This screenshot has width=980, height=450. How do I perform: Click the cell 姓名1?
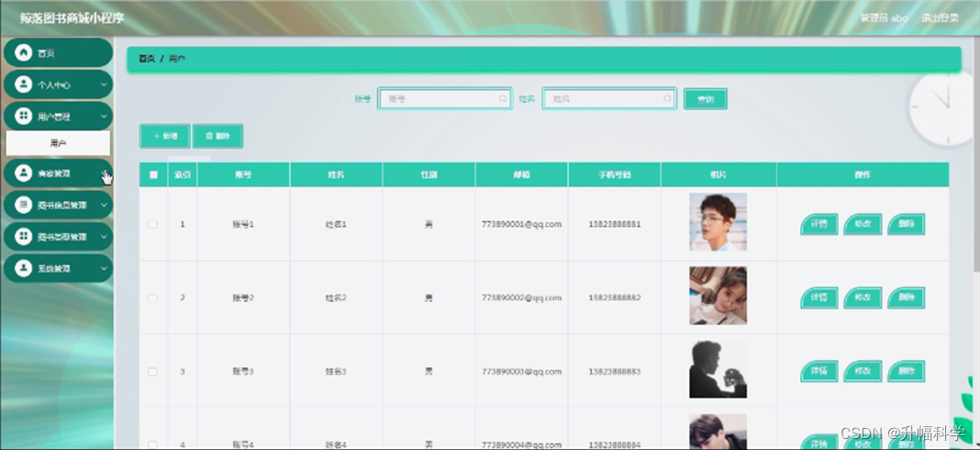[x=336, y=224]
